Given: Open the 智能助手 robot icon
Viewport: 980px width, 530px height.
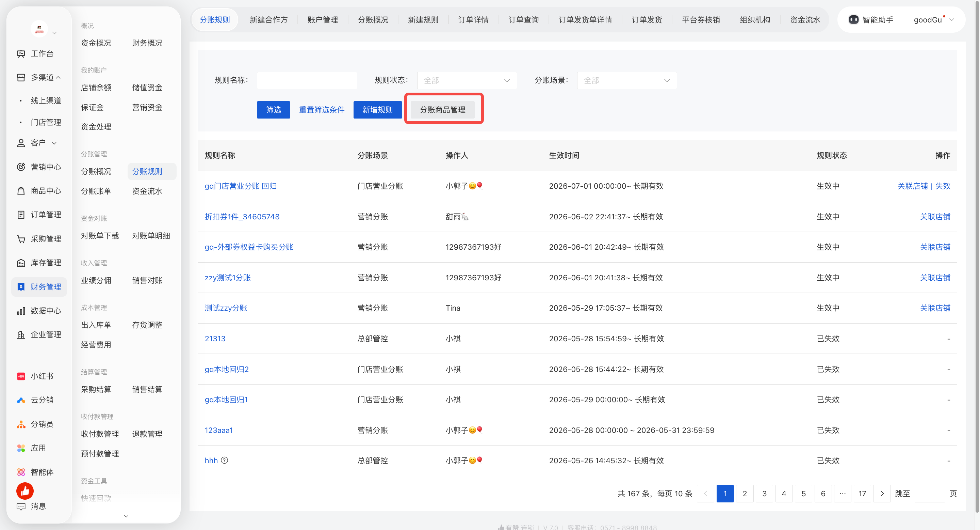Looking at the screenshot, I should 853,20.
